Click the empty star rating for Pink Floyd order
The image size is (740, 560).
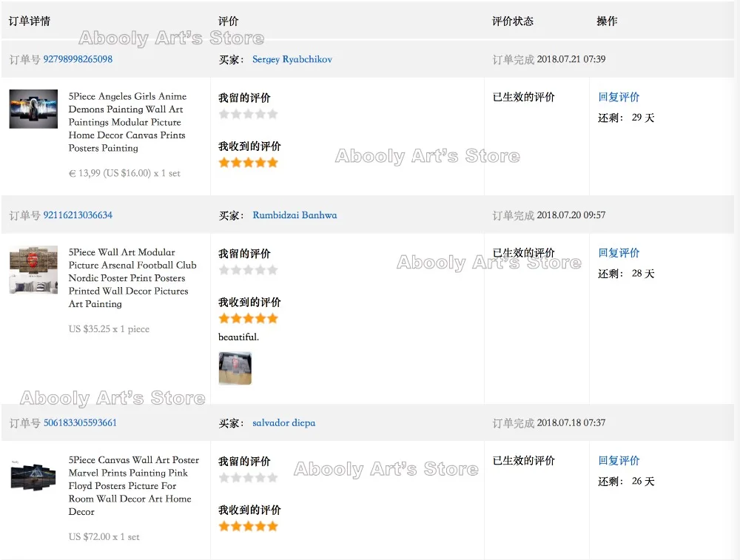[x=248, y=478]
